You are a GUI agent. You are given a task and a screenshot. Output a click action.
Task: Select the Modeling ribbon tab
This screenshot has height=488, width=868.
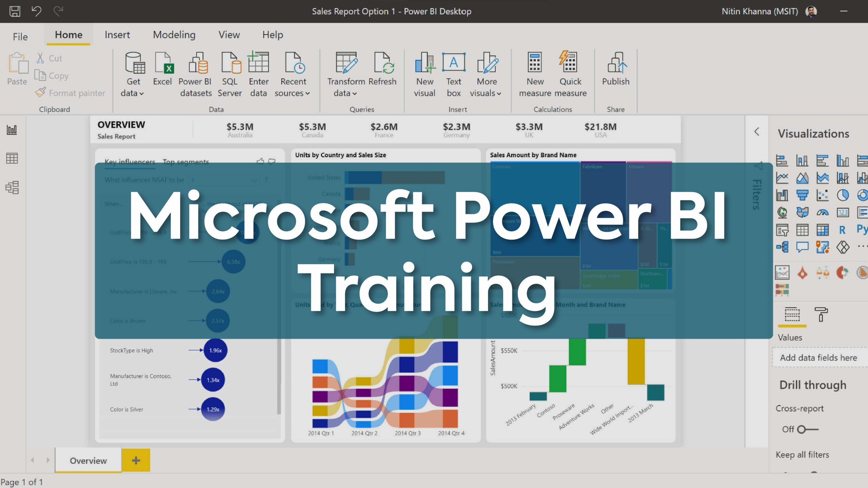click(x=174, y=35)
